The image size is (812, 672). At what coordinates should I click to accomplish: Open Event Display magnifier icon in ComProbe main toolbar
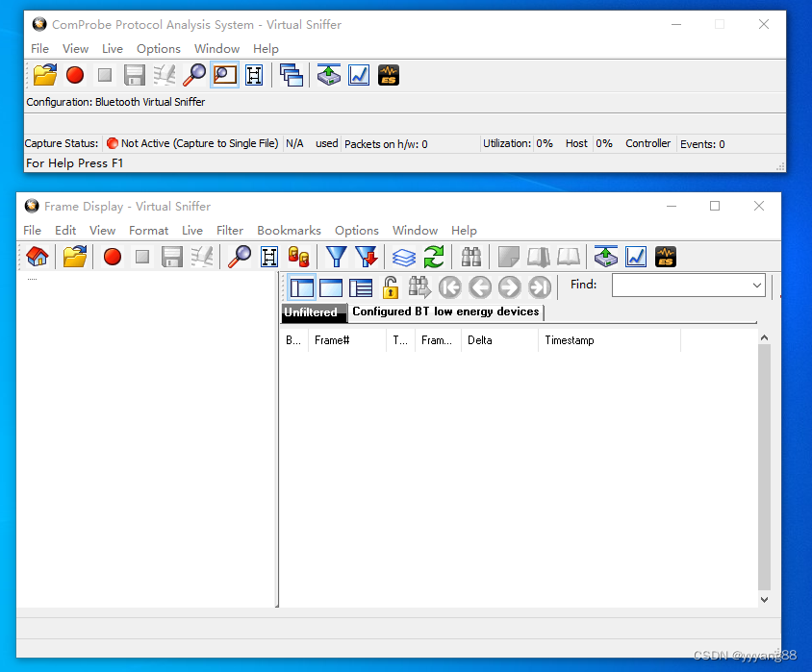[194, 75]
